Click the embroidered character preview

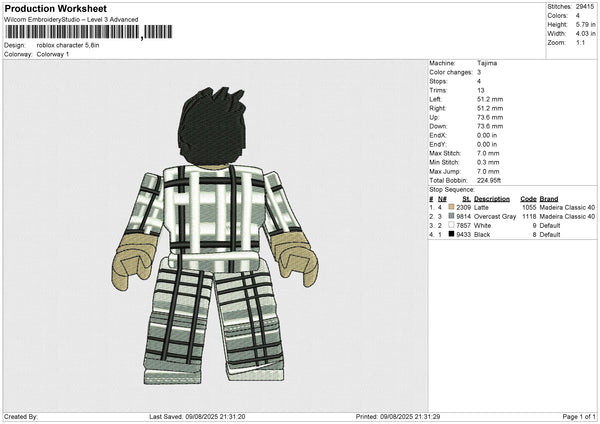tap(215, 236)
